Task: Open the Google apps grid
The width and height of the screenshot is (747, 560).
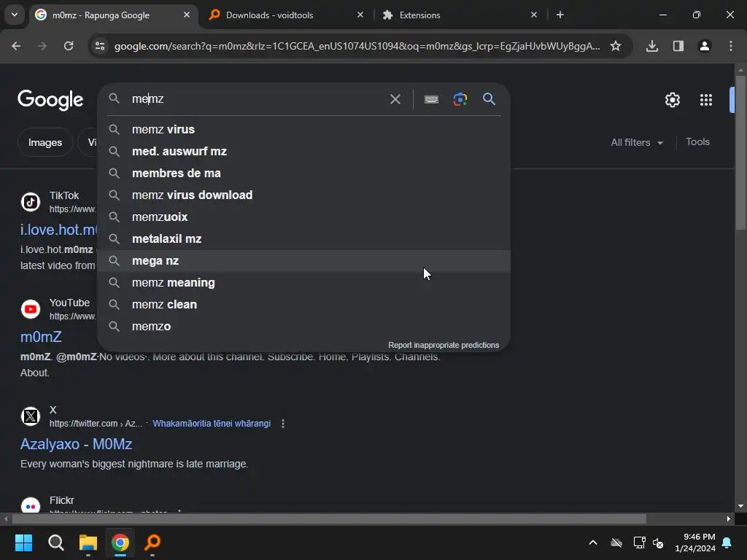Action: pos(706,100)
